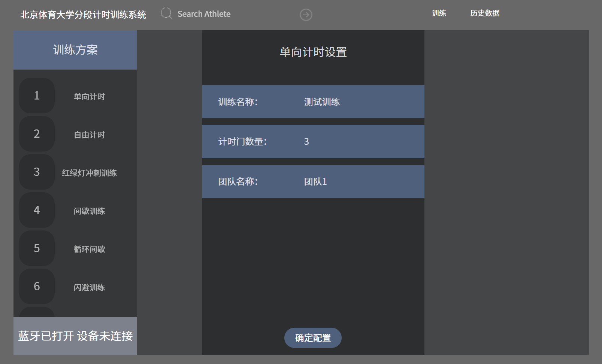Open the 训练 tab in top navigation
This screenshot has width=602, height=364.
pos(439,13)
